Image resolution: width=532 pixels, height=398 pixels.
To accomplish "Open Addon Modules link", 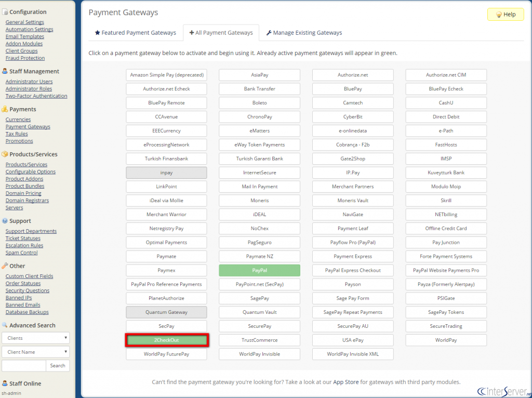I will [x=24, y=44].
